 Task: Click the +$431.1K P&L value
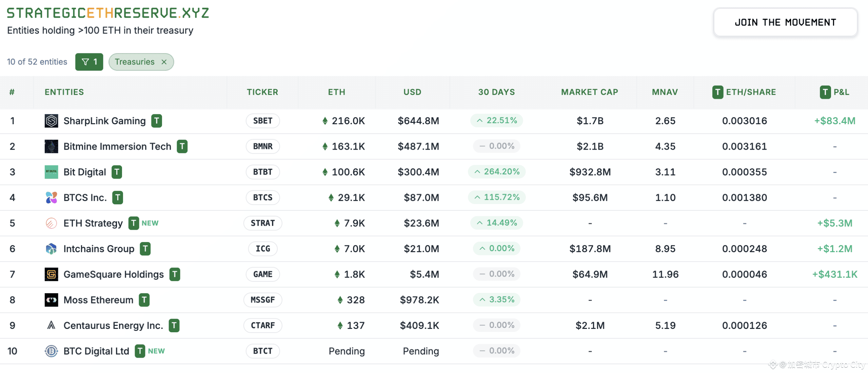(835, 274)
